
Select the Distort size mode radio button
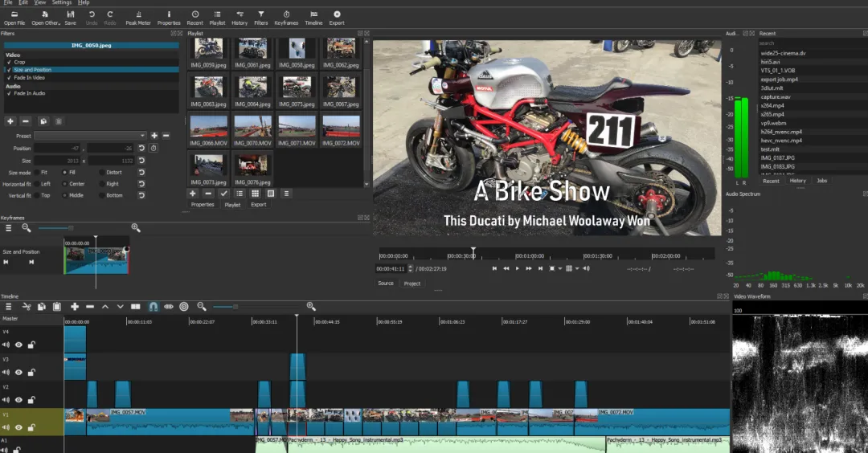click(102, 173)
